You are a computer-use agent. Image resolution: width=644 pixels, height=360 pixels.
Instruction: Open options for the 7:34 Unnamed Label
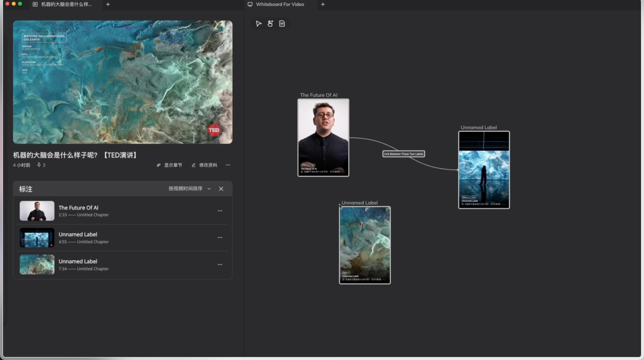[220, 265]
